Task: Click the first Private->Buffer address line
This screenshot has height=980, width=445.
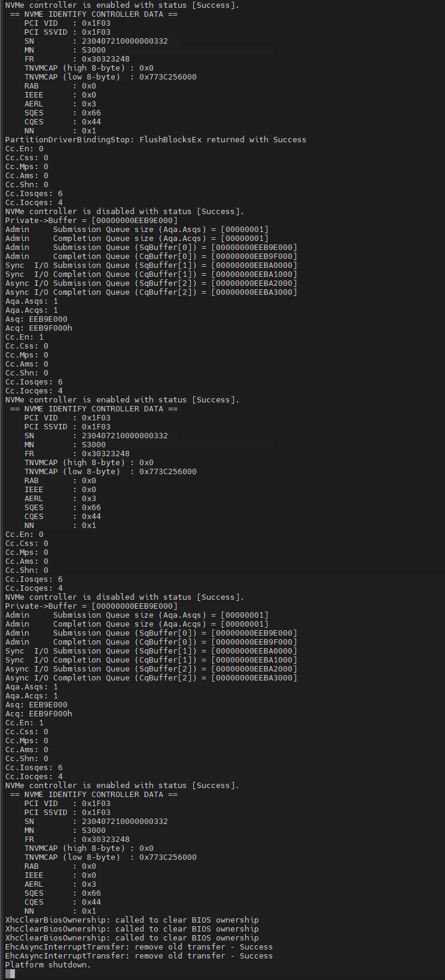Action: (91, 221)
